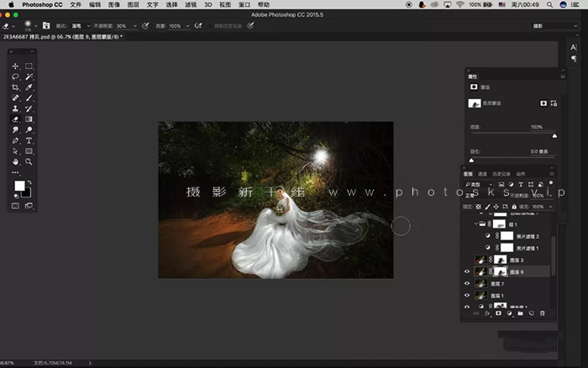Add a new adjustment layer
This screenshot has width=588, height=368.
point(509,313)
